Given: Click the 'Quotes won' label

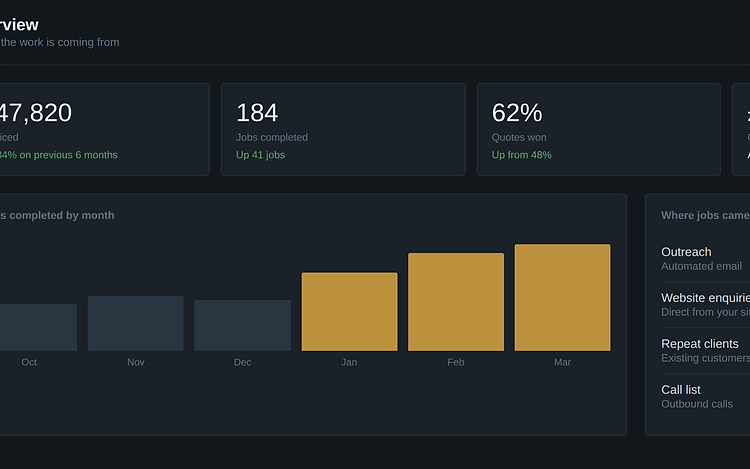Looking at the screenshot, I should 519,137.
